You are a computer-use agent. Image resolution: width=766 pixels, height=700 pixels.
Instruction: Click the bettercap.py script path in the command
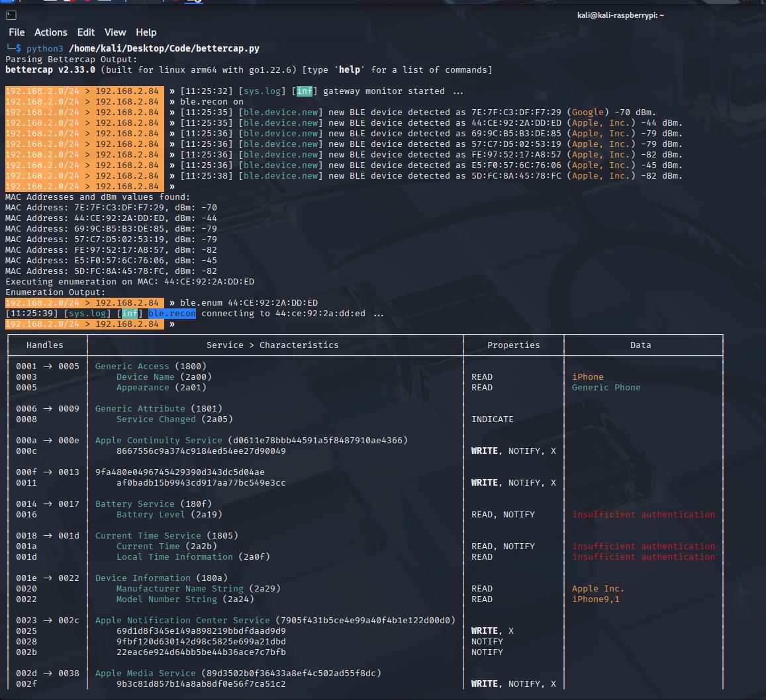[164, 48]
